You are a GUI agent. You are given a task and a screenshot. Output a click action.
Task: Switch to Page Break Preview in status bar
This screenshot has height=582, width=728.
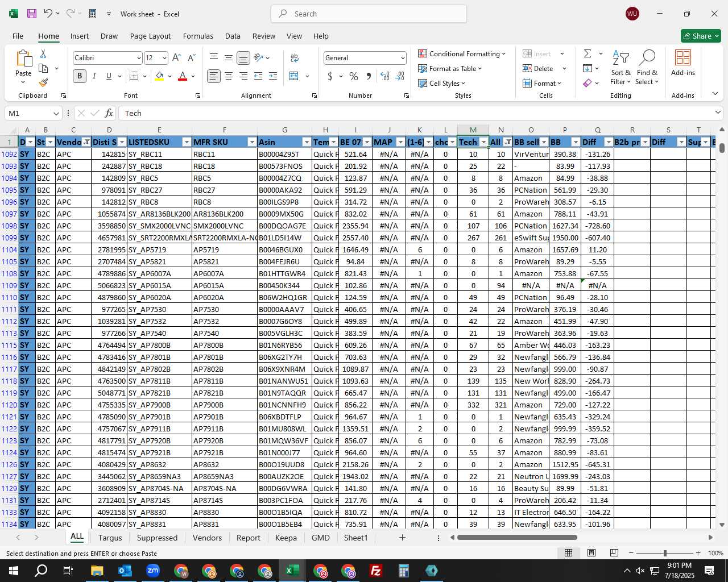(614, 553)
